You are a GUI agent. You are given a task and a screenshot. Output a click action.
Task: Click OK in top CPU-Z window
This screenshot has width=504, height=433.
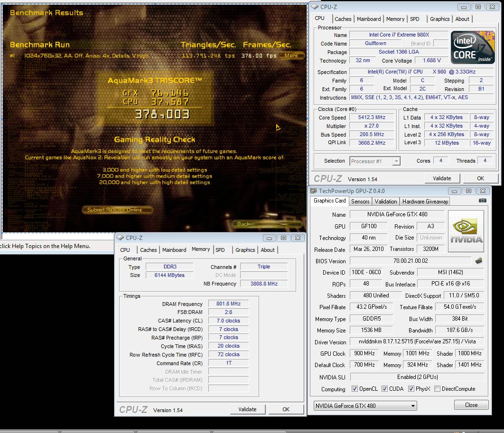click(480, 178)
